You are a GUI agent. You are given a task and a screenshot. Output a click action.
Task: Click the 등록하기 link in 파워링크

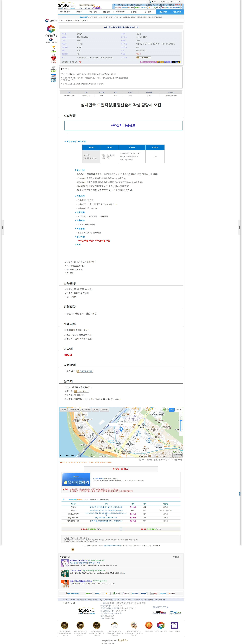pos(176,557)
